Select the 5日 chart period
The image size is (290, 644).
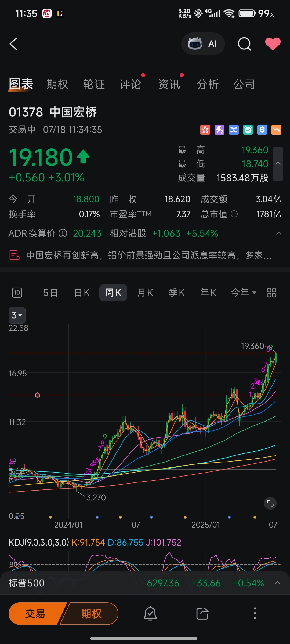[x=50, y=292]
